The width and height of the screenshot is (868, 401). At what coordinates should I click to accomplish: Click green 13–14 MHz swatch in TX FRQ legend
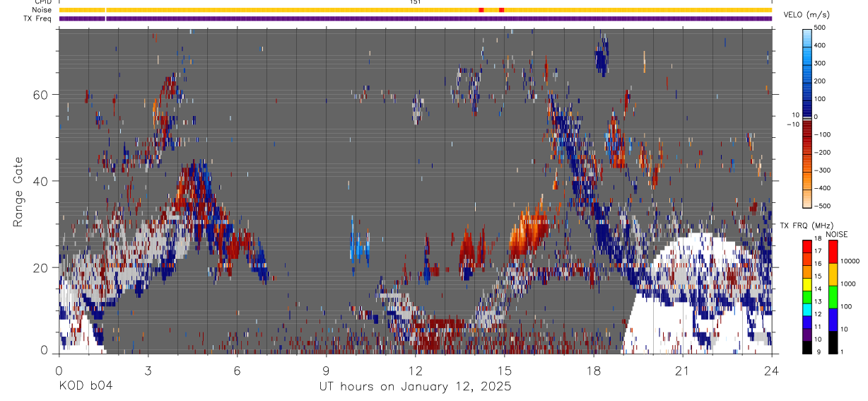tap(807, 296)
